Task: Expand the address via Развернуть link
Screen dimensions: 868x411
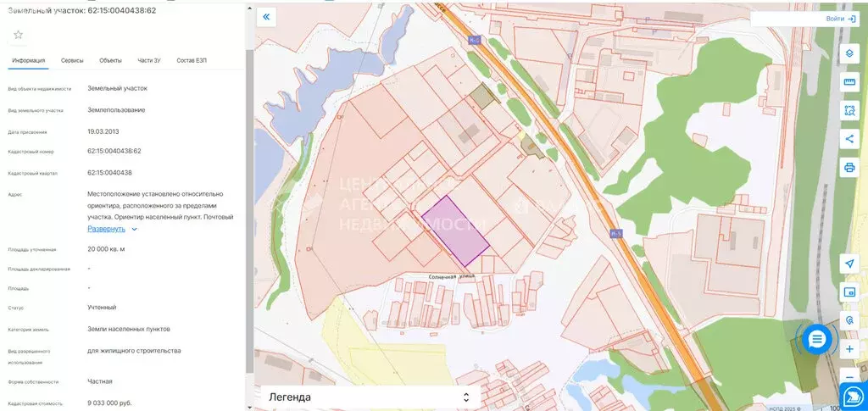Action: click(x=106, y=229)
